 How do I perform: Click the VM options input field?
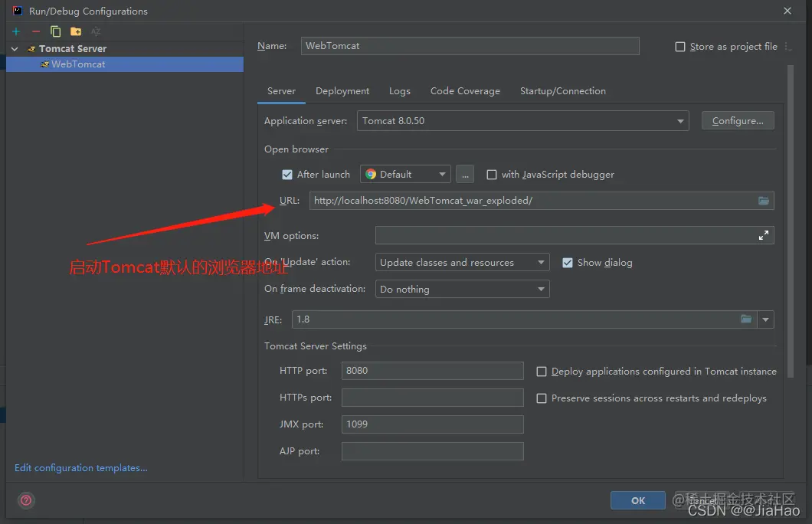click(x=575, y=235)
